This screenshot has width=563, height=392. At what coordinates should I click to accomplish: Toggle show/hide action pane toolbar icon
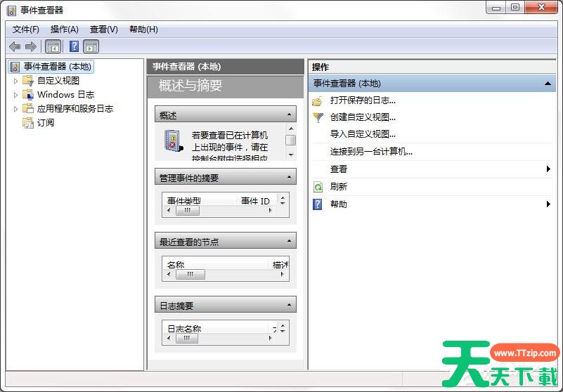pos(91,46)
